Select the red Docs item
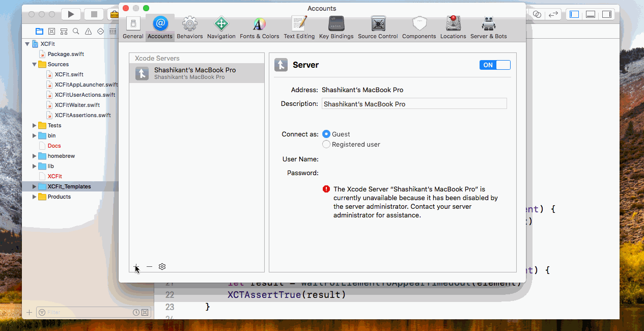 coord(54,146)
